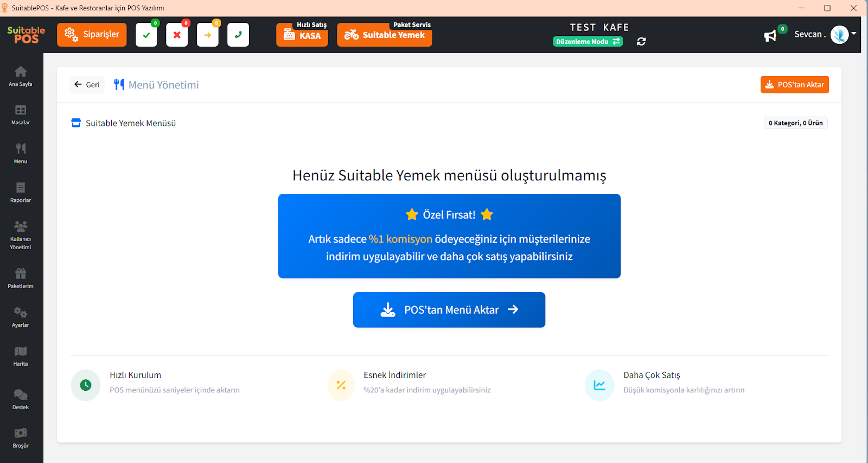Viewport: 868px width, 463px height.
Task: Toggle the Düzenleme Modu switch
Action: click(588, 42)
